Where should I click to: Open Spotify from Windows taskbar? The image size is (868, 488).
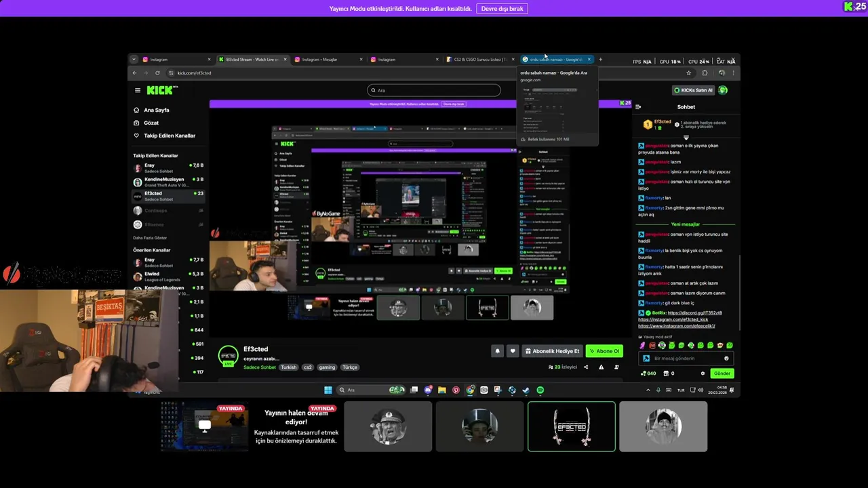[x=540, y=390]
